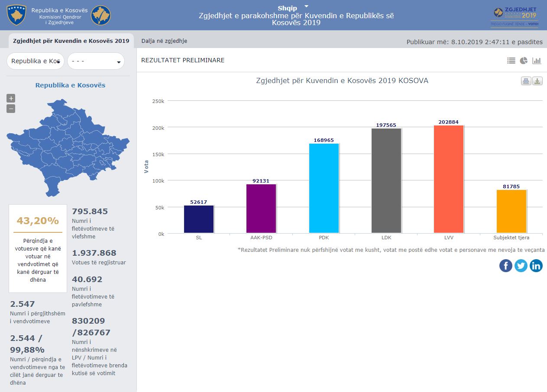
Task: Switch to bar chart view
Action: pos(537,61)
